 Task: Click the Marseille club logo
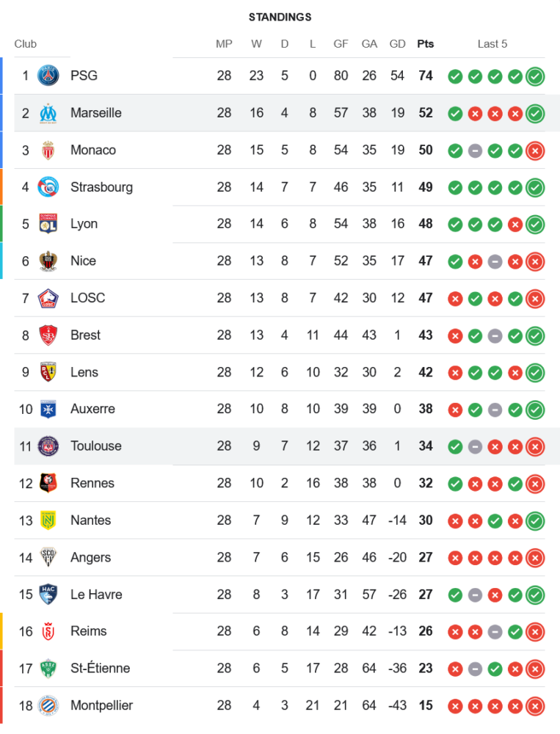click(48, 113)
